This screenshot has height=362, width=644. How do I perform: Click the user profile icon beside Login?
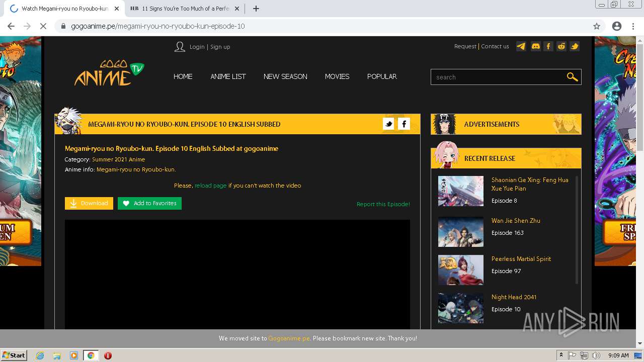pyautogui.click(x=180, y=47)
